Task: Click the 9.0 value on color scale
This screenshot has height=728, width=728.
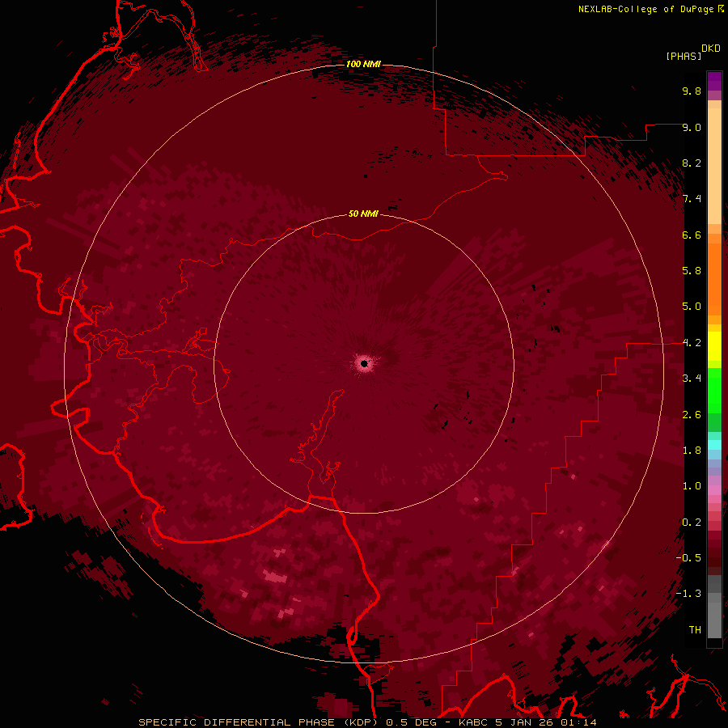Action: [692, 127]
